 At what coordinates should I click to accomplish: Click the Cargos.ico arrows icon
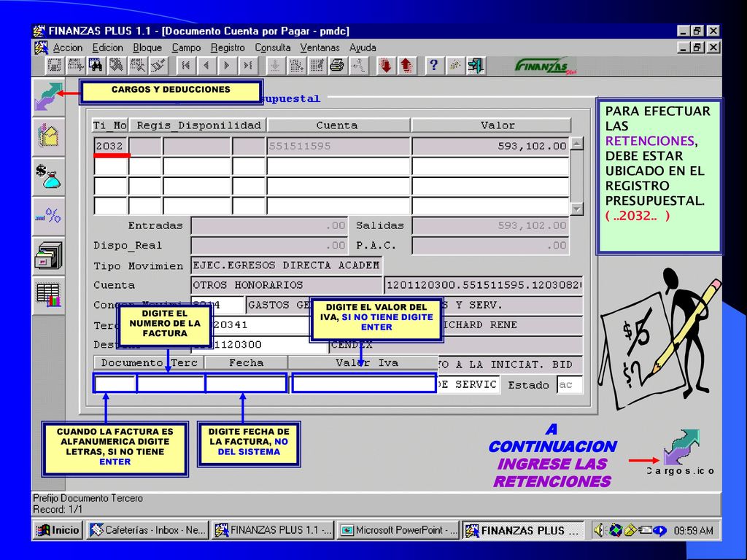pyautogui.click(x=682, y=447)
